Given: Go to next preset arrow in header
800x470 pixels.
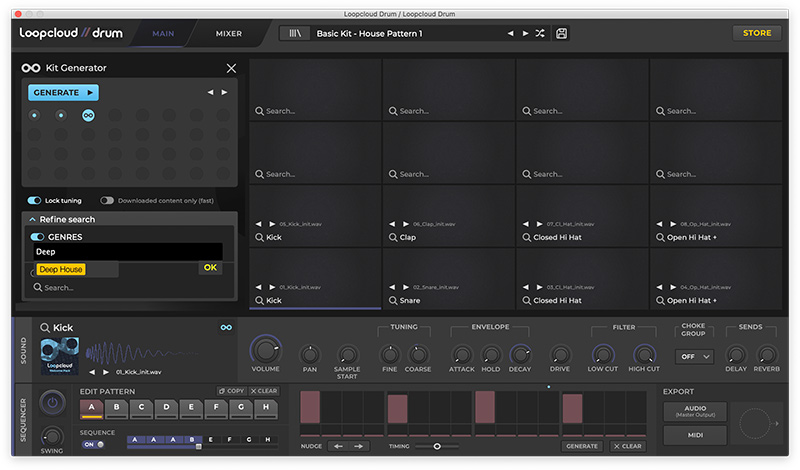Looking at the screenshot, I should pos(525,33).
